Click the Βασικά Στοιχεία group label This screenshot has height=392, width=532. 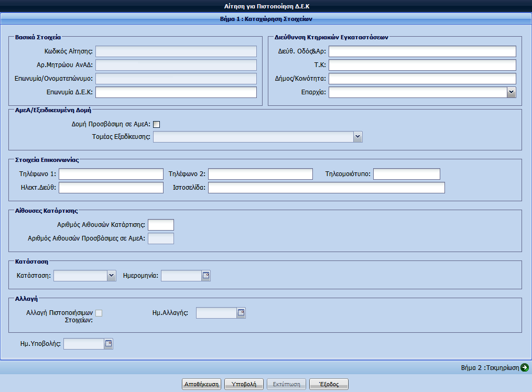[38, 37]
